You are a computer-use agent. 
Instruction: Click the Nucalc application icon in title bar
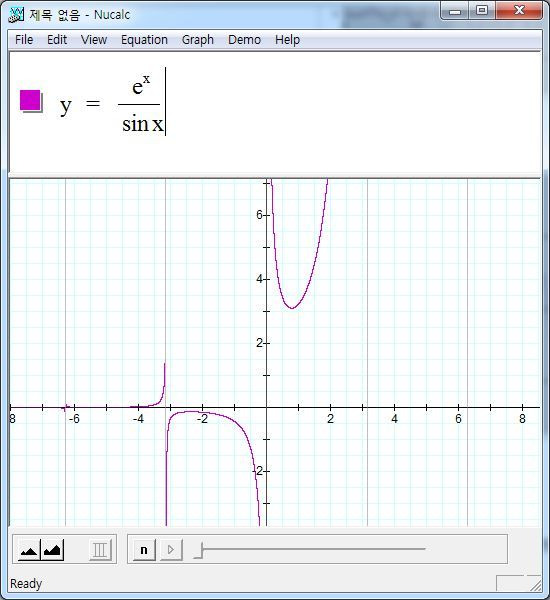16,15
